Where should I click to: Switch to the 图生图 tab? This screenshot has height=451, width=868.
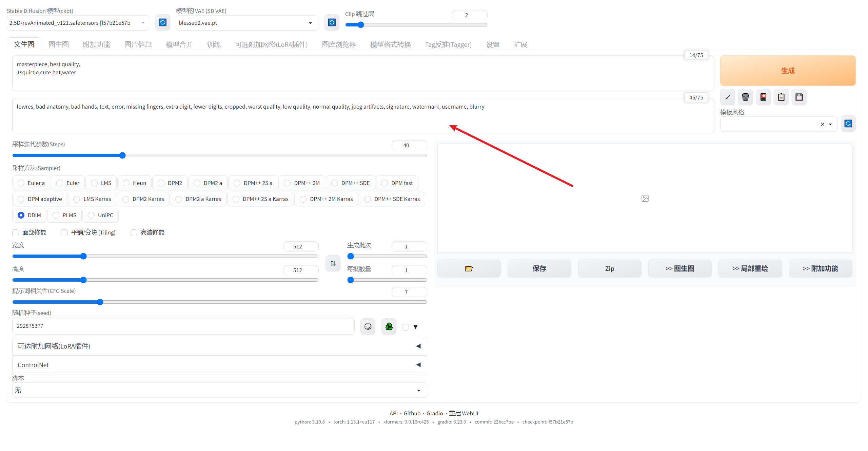coord(58,44)
